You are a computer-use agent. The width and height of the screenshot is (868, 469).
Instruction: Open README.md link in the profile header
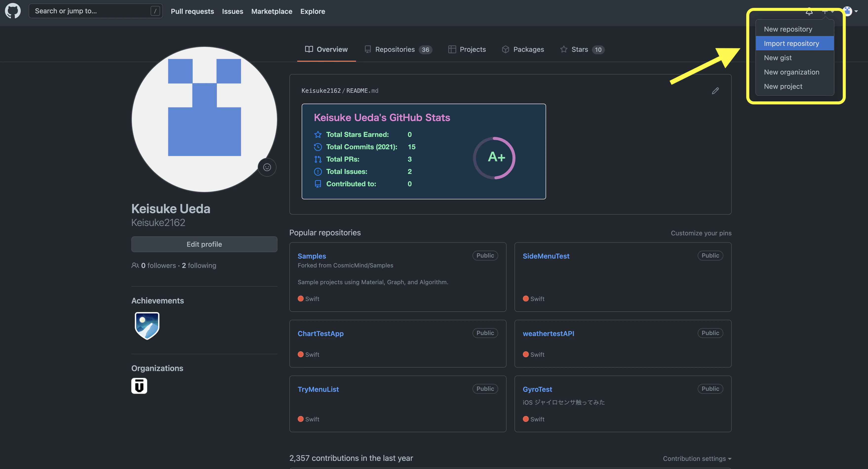362,91
